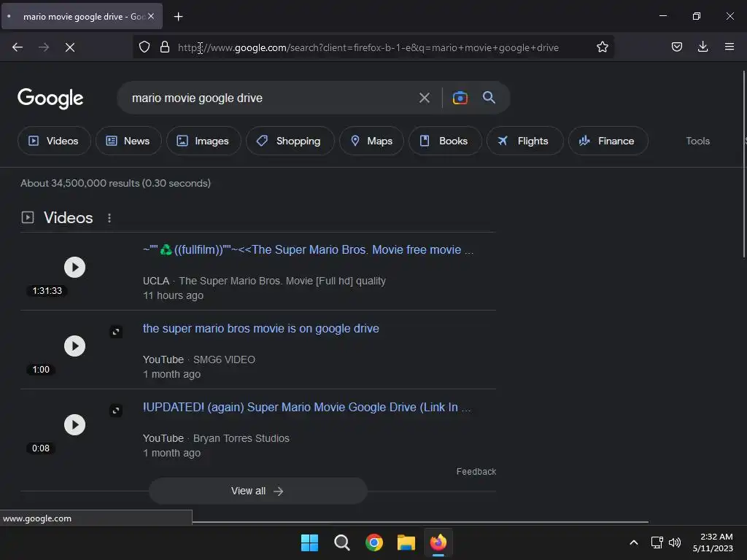
Task: Click View all videos button
Action: click(x=258, y=491)
